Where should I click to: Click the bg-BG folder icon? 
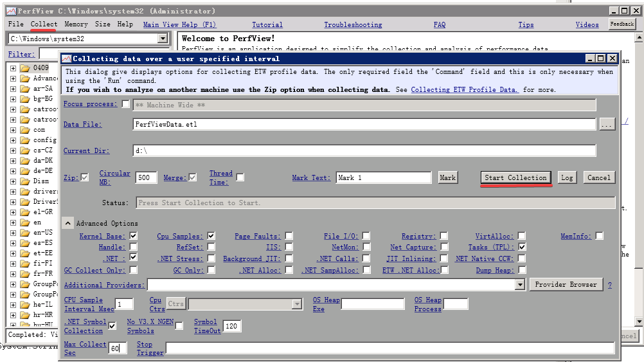click(25, 98)
